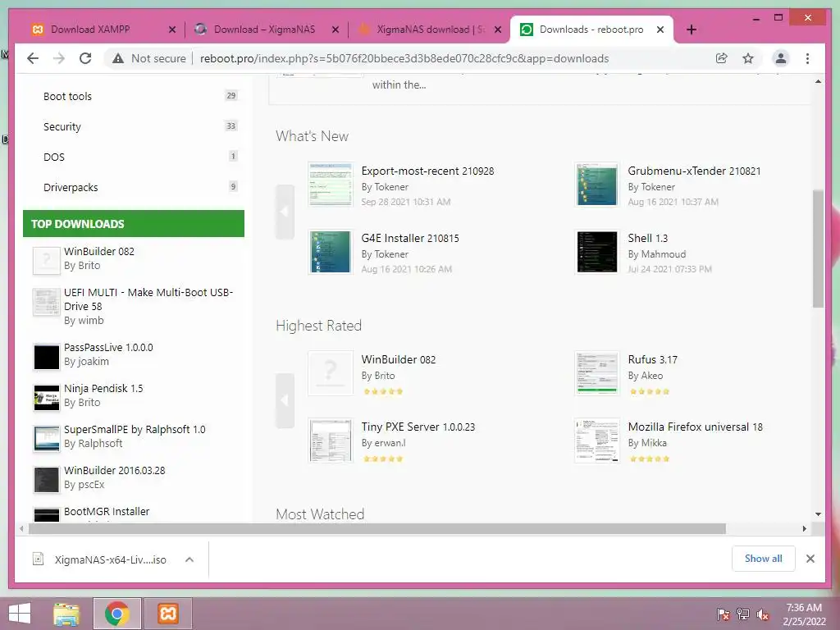The height and width of the screenshot is (630, 840).
Task: Click author Mahmoud under Shell 1.3
Action: (663, 254)
